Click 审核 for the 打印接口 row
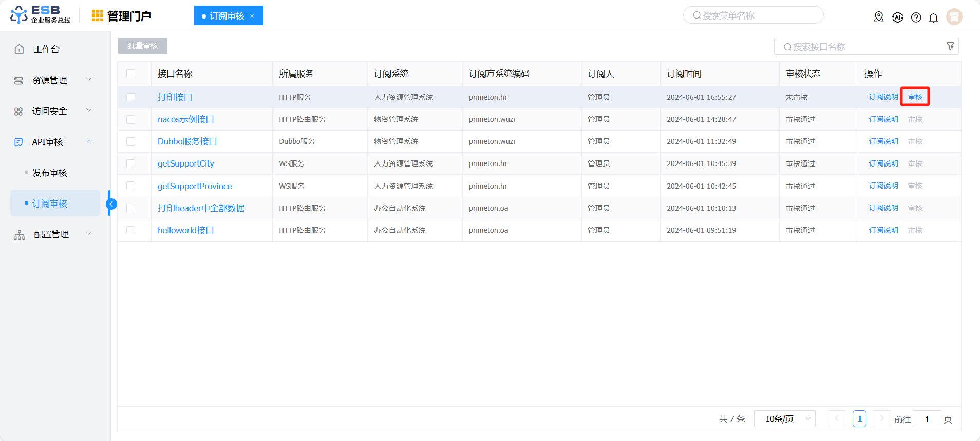The image size is (980, 441). click(915, 97)
